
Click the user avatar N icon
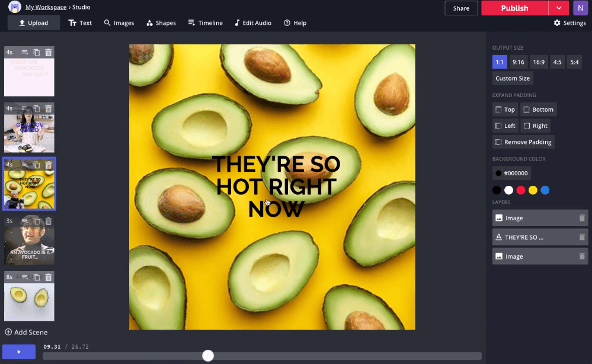(580, 8)
